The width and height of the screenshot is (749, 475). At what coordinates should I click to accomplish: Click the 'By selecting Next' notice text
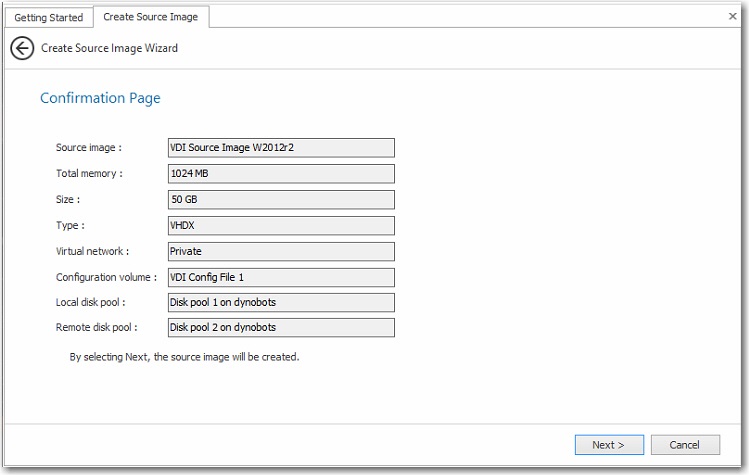coord(184,356)
